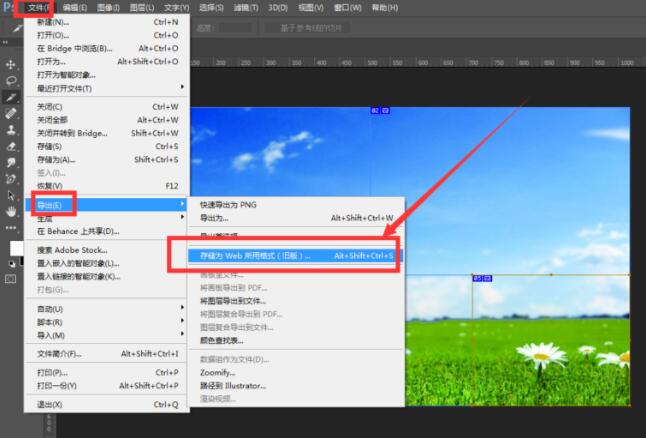This screenshot has height=438, width=646.
Task: Open the 3D(D) menu
Action: coord(278,8)
